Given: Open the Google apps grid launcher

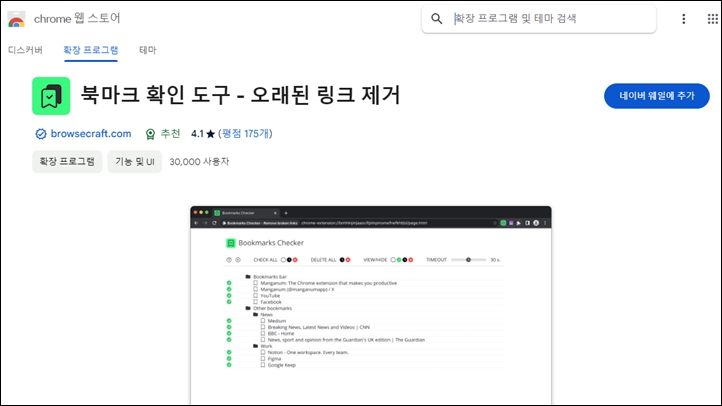Looking at the screenshot, I should point(712,19).
